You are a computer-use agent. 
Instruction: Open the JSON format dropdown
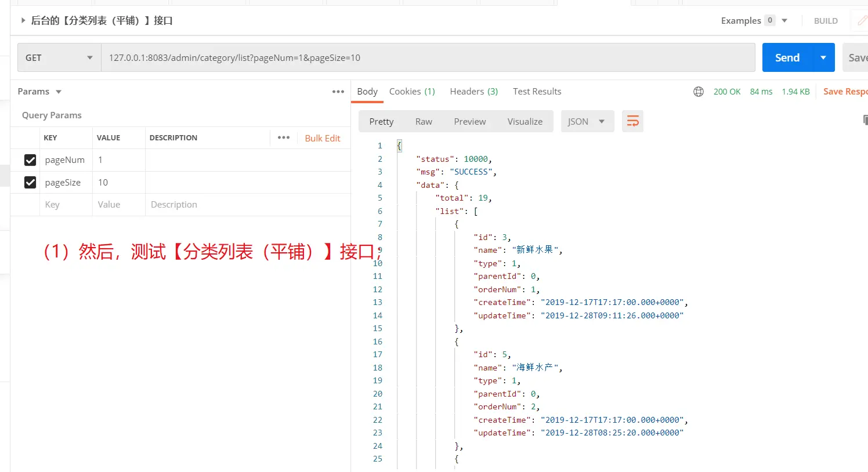click(587, 121)
